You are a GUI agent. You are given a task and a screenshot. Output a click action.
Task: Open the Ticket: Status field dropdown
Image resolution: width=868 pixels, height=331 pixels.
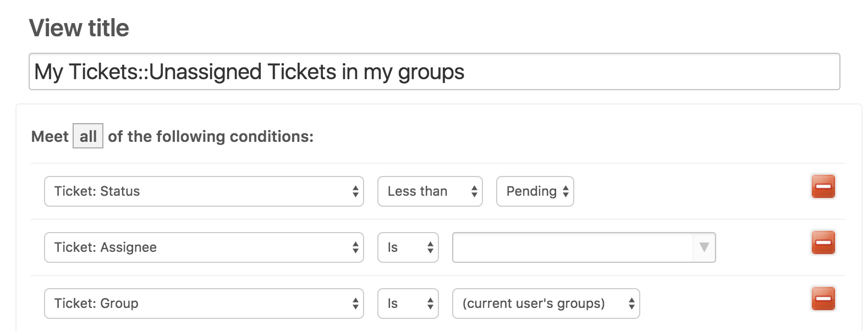tap(204, 191)
